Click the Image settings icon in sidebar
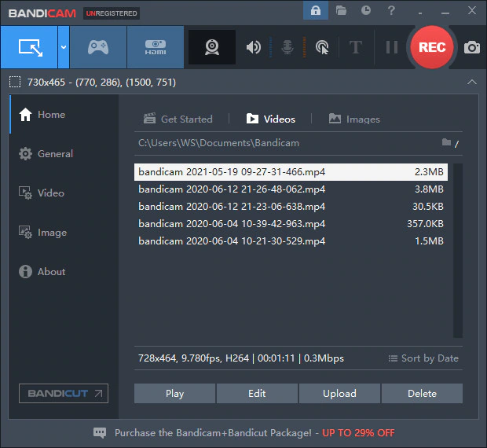 tap(25, 232)
